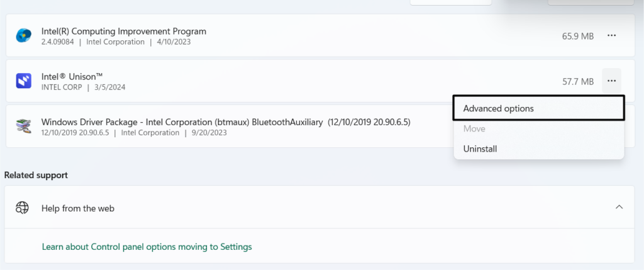Click the Intel® Unison™ app name
The image size is (644, 270).
tap(72, 76)
